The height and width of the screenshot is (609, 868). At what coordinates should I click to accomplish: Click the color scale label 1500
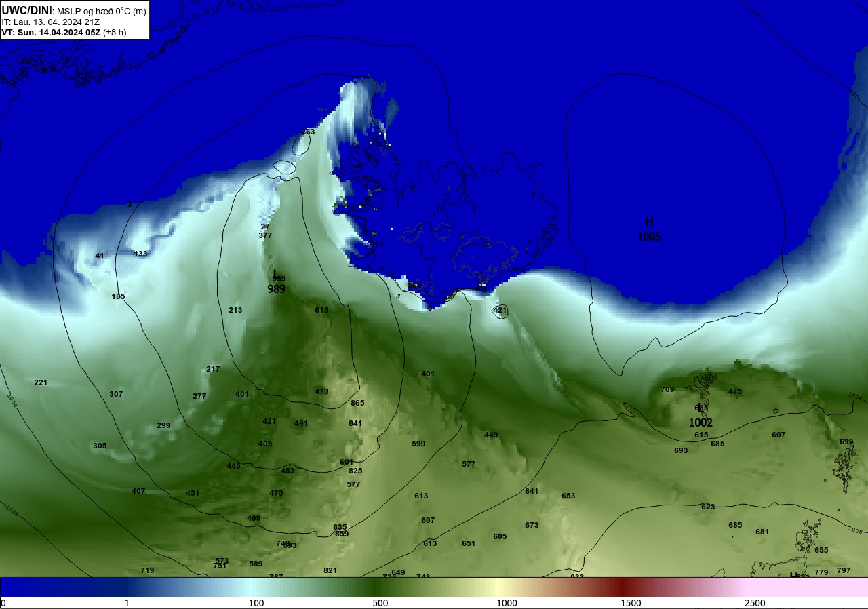tap(631, 603)
